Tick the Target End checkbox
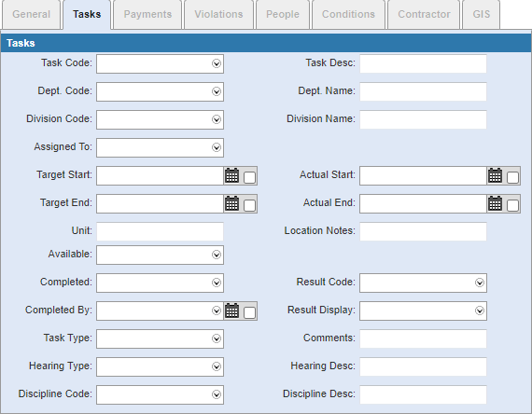The image size is (532, 414). coord(249,205)
